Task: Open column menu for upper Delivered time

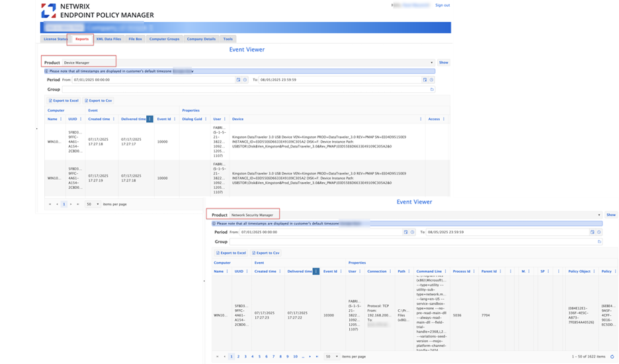Action: (x=149, y=119)
